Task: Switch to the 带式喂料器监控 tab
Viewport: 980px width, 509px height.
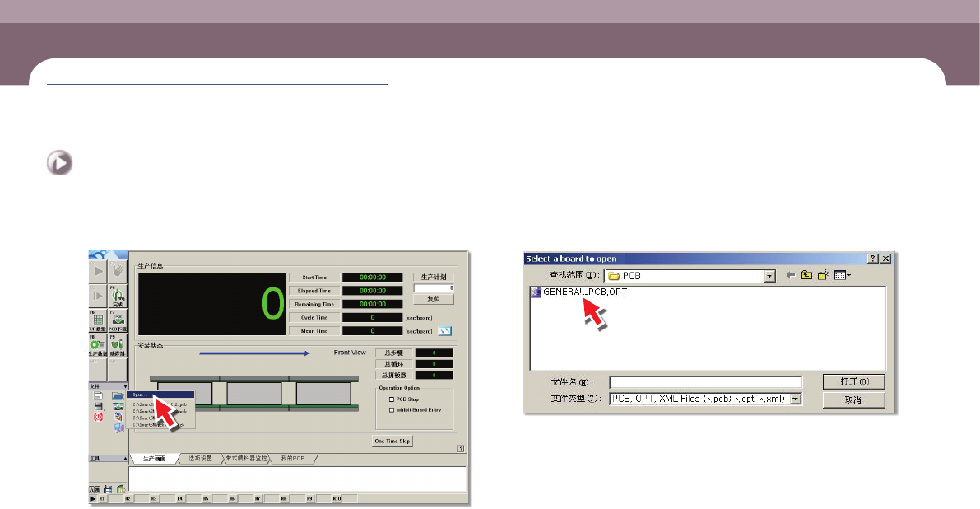Action: [246, 459]
